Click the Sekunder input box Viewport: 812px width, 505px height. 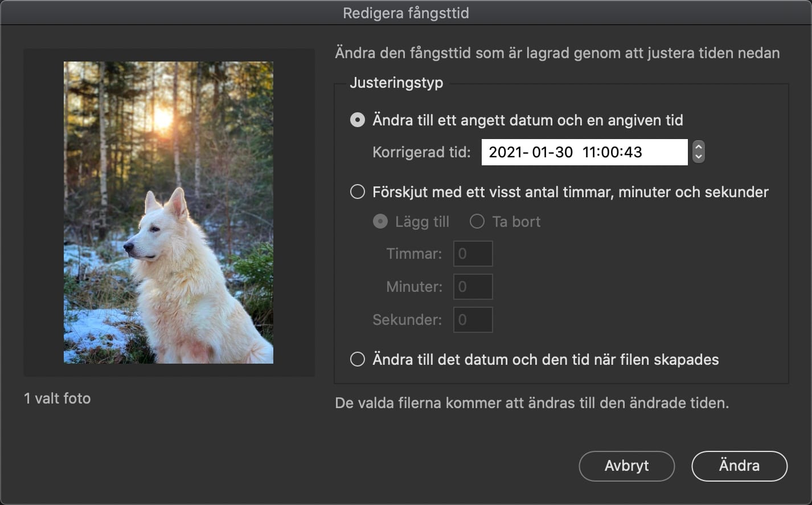[473, 320]
